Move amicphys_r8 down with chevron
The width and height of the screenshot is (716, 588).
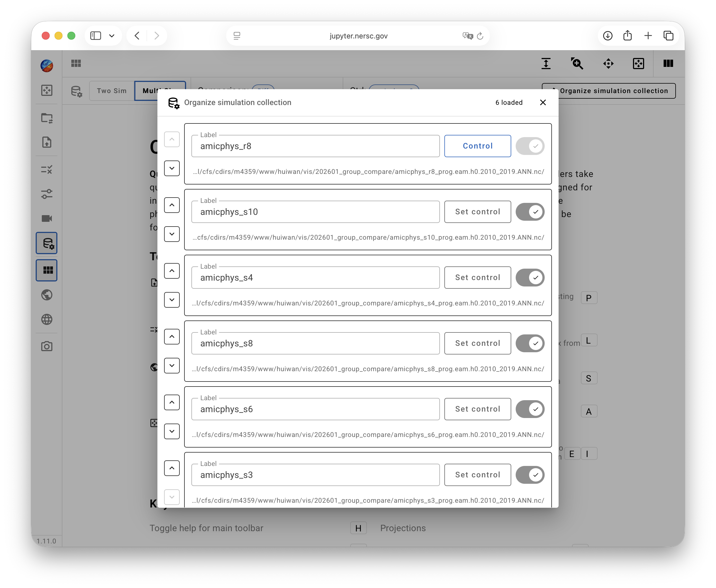coord(172,168)
